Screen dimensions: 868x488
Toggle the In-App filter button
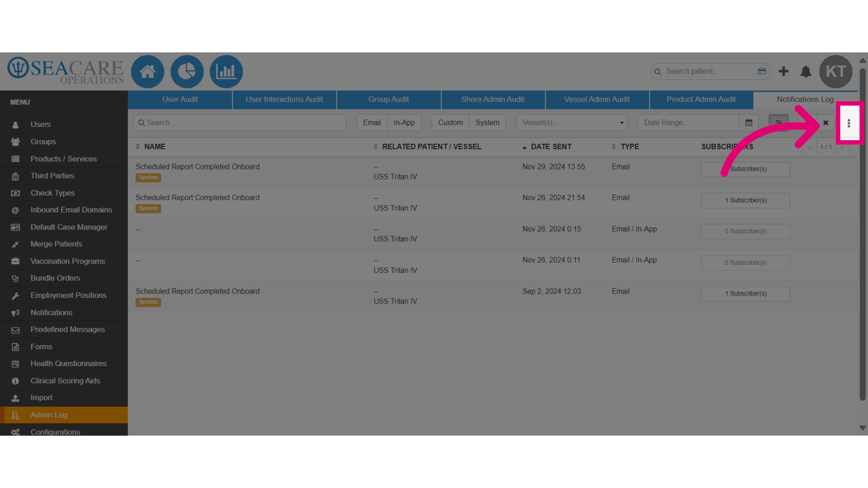tap(404, 122)
